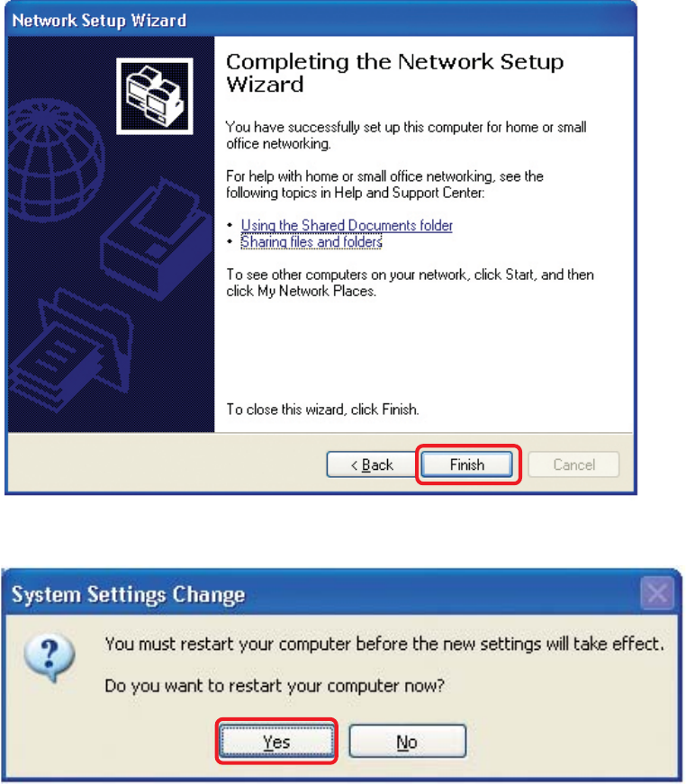Close the System Settings Change dialog
Viewport: 686px width, 784px height.
click(x=657, y=593)
